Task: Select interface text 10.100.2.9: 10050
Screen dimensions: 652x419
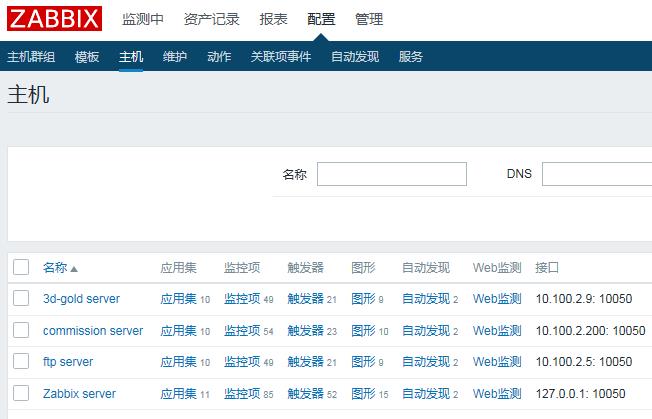Action: [x=584, y=299]
